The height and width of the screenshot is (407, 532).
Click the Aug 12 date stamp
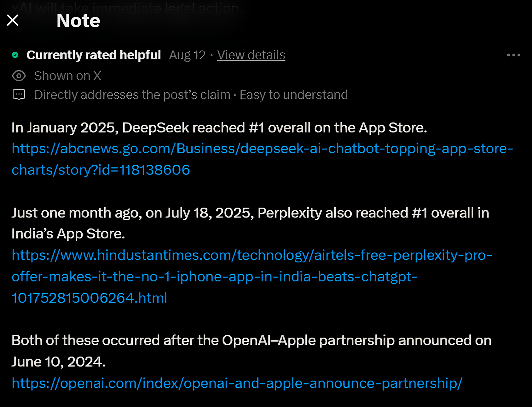(x=187, y=55)
